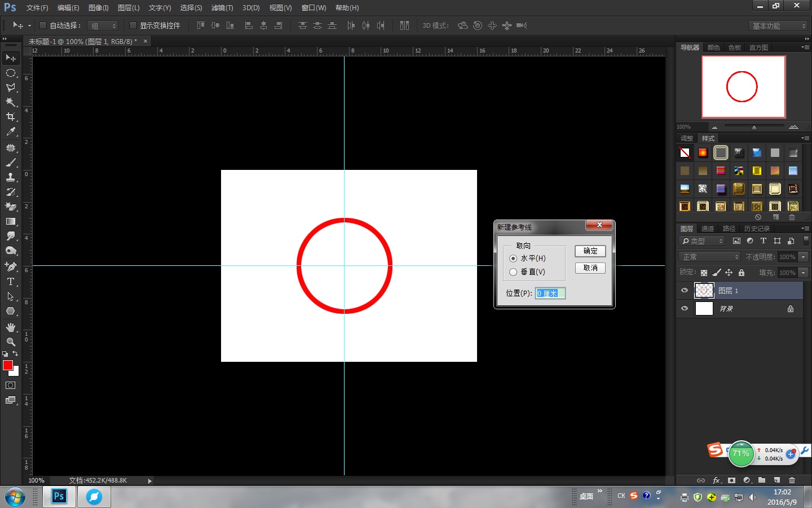Open the auto-select 组 dropdown

click(103, 26)
